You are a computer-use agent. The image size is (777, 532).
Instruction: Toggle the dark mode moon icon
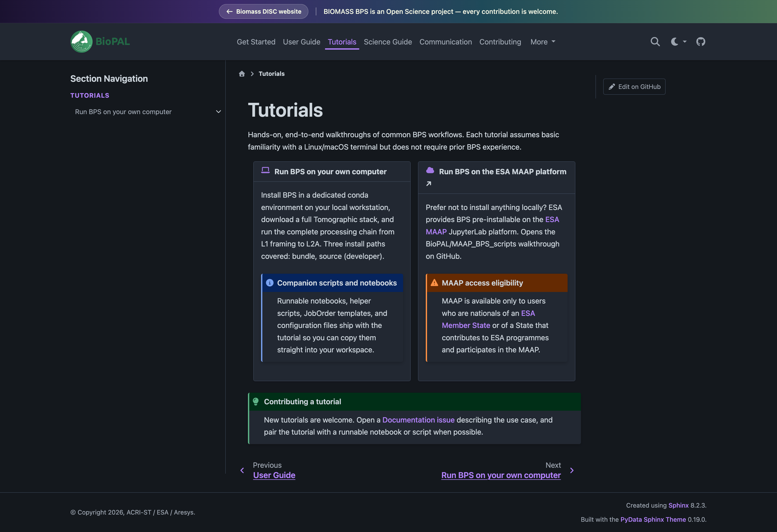674,42
